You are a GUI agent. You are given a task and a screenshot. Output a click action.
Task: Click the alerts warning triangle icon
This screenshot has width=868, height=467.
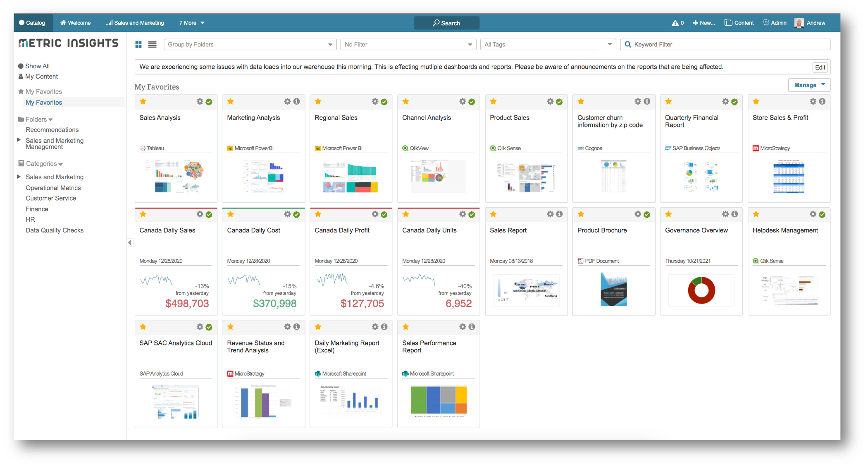[675, 23]
